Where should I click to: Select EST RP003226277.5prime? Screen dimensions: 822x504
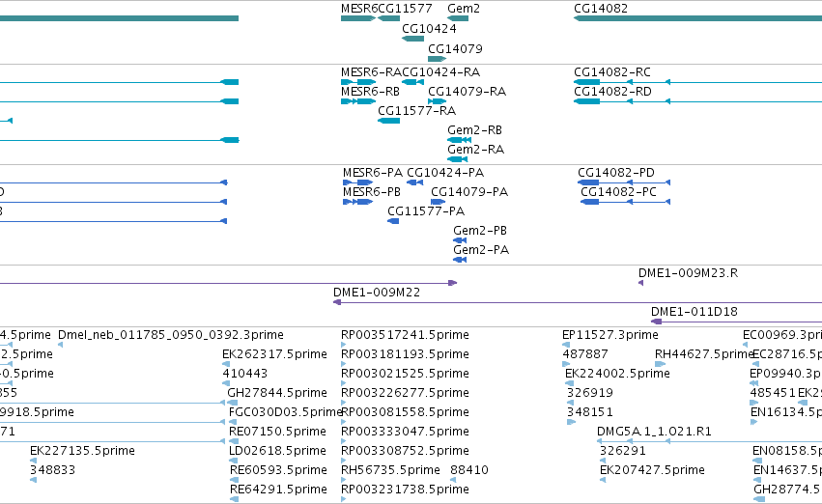click(x=405, y=393)
